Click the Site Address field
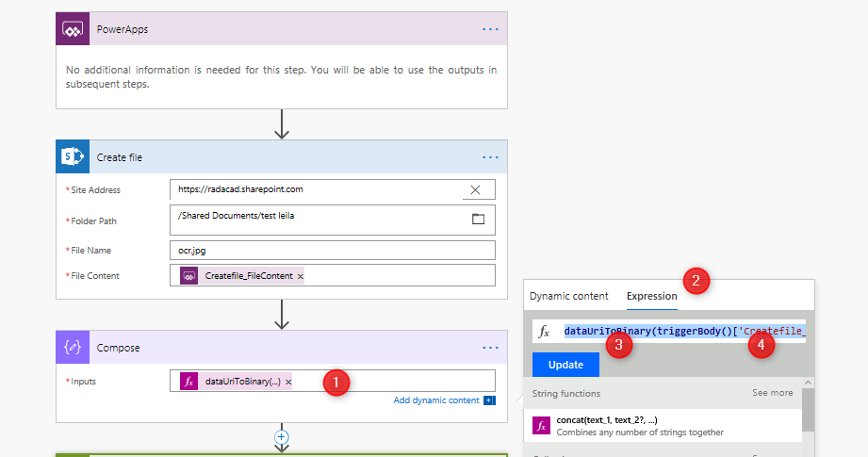Viewport: 868px width, 457px height. point(333,189)
